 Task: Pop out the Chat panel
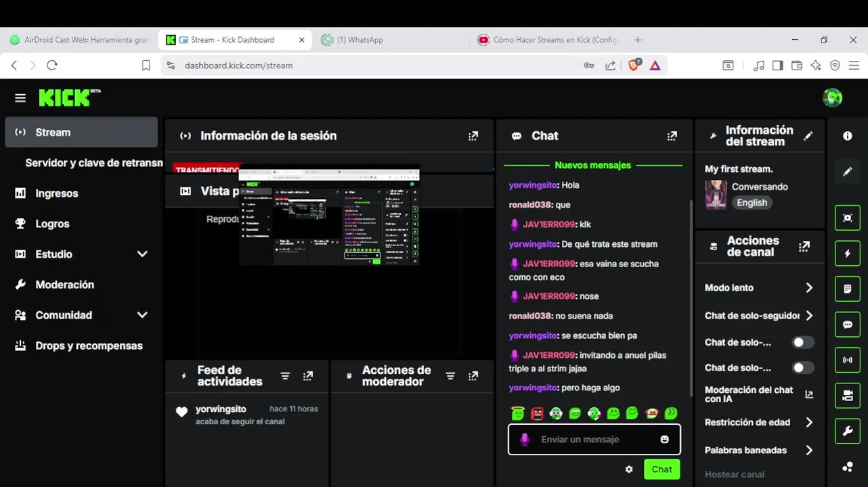(x=672, y=136)
